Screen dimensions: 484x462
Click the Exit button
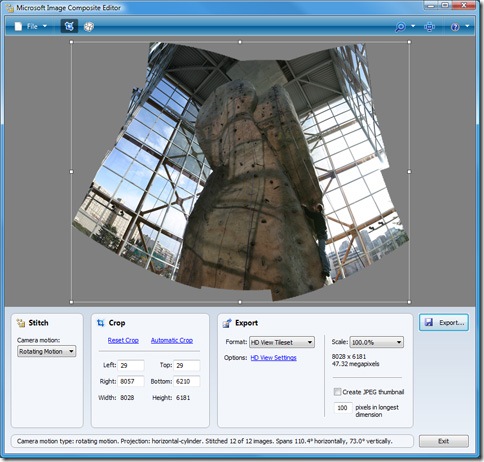tap(444, 441)
